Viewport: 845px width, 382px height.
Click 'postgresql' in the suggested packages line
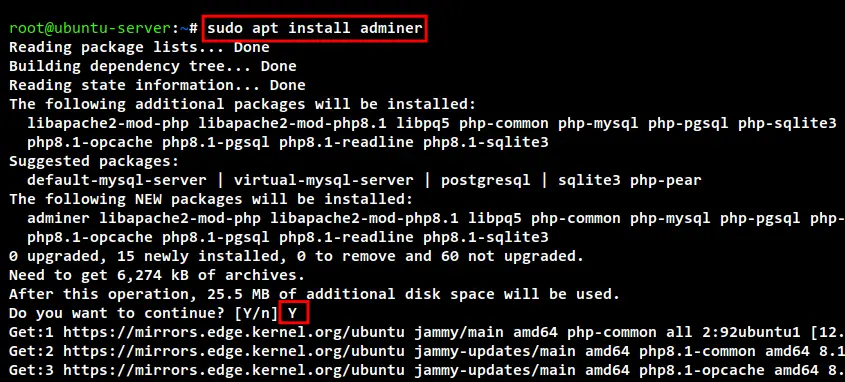(486, 180)
